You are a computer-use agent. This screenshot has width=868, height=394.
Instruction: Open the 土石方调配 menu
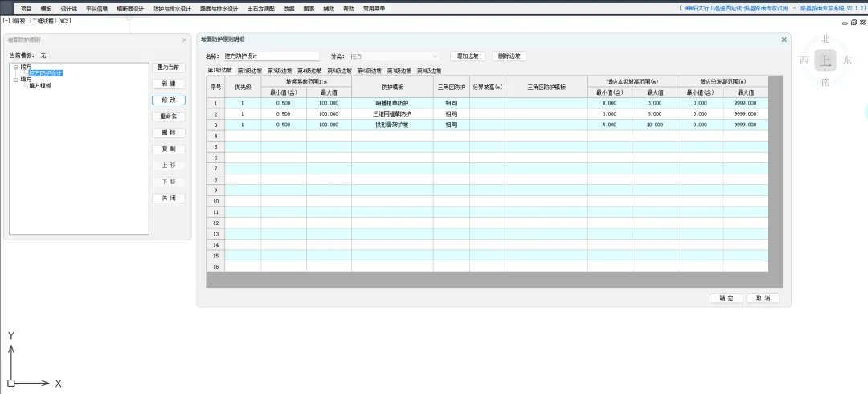tap(260, 9)
